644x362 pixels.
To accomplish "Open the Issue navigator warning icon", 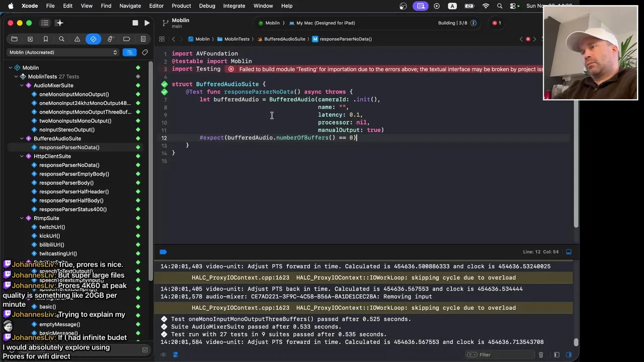I will coord(77,39).
